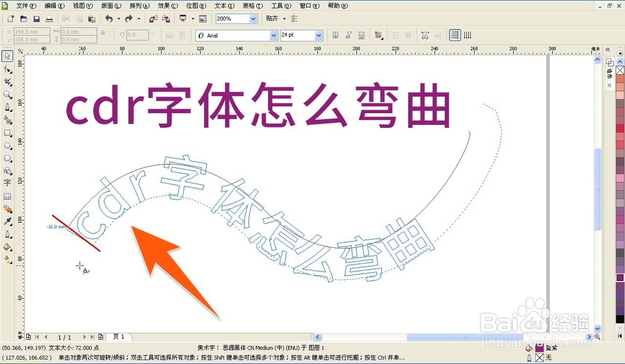
Task: Open the Arial font list dropdown
Action: tap(274, 35)
